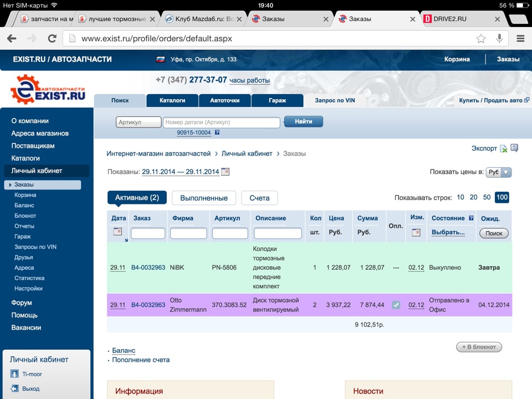This screenshot has height=399, width=532.
Task: Open help icon beside Export
Action: pos(514,148)
